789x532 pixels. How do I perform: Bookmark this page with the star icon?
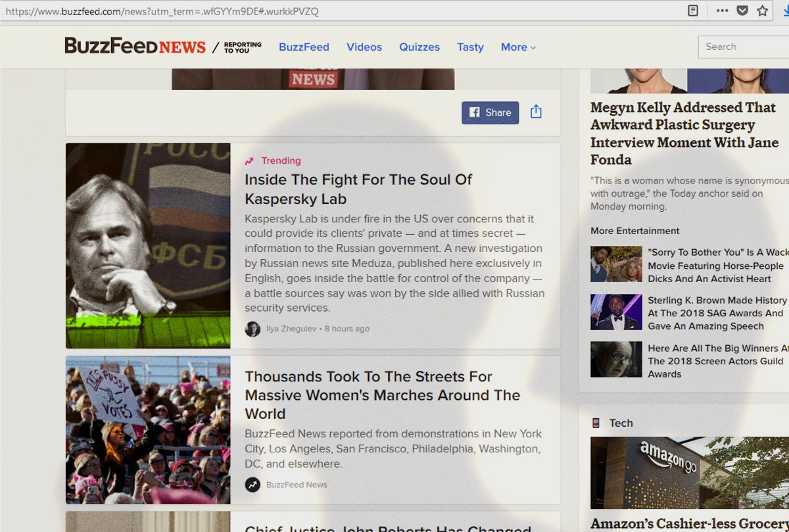tap(763, 11)
